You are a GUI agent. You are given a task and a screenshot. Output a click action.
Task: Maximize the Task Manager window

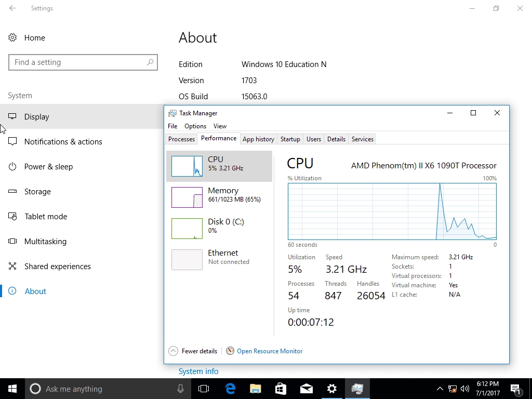(473, 113)
